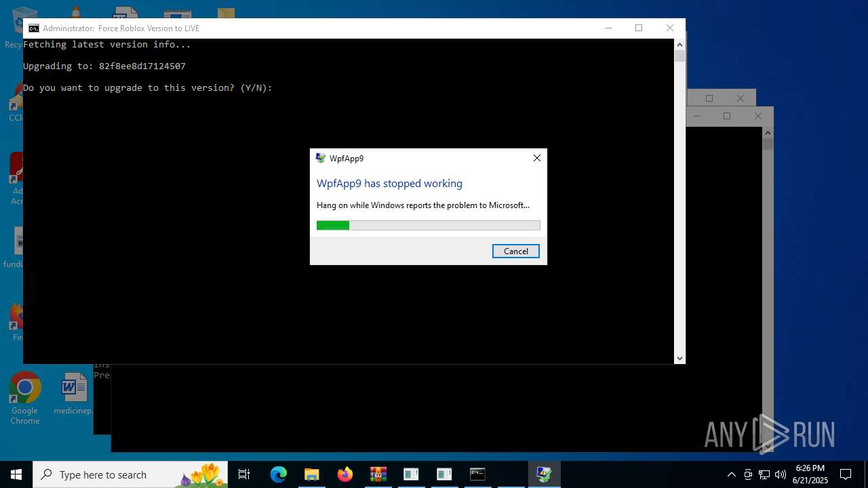The image size is (868, 488).
Task: Cancel the WpfApp9 error reporting
Action: (x=515, y=251)
